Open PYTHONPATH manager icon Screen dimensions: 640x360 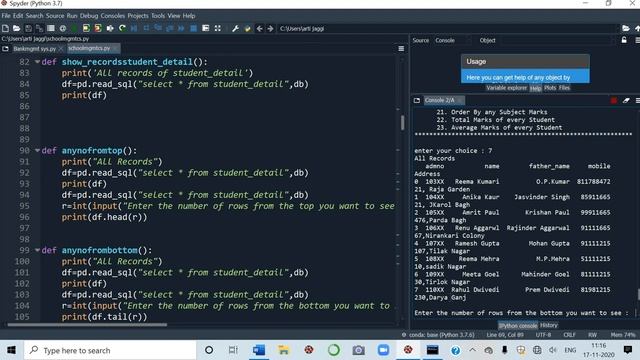247,28
